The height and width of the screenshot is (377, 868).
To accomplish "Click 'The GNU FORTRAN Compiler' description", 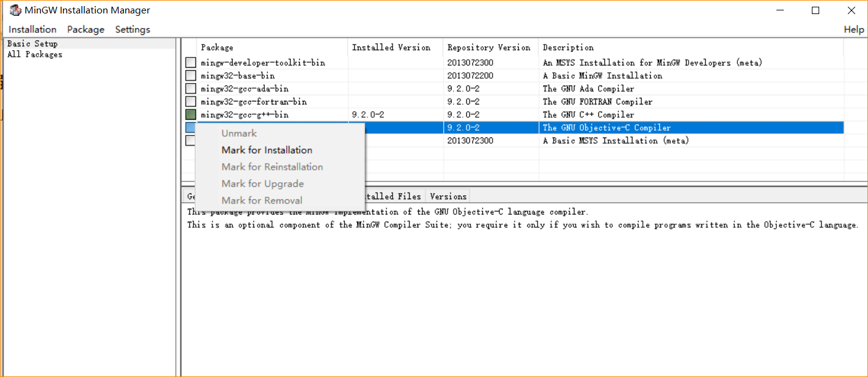I will point(598,101).
